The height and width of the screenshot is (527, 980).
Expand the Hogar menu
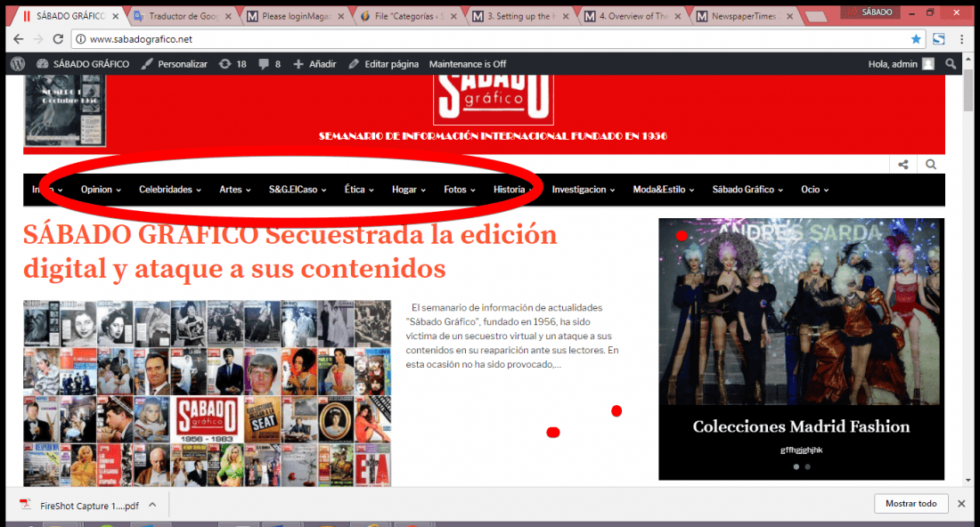[409, 190]
